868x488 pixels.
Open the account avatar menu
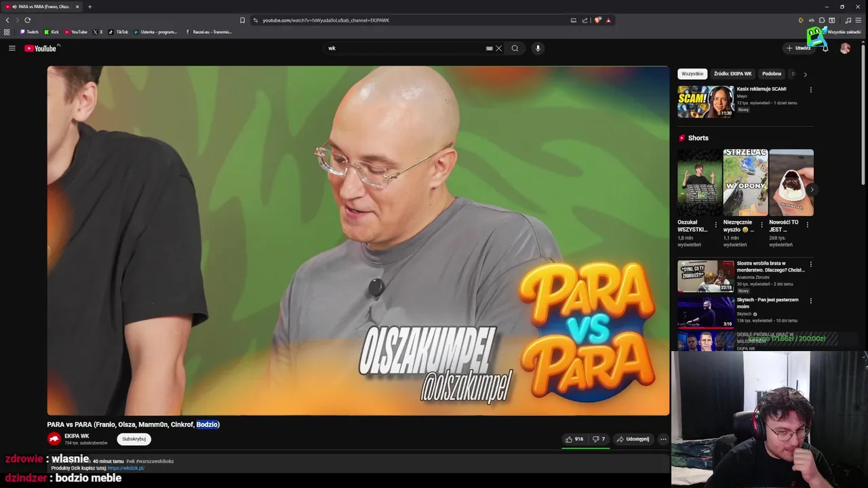pos(845,48)
